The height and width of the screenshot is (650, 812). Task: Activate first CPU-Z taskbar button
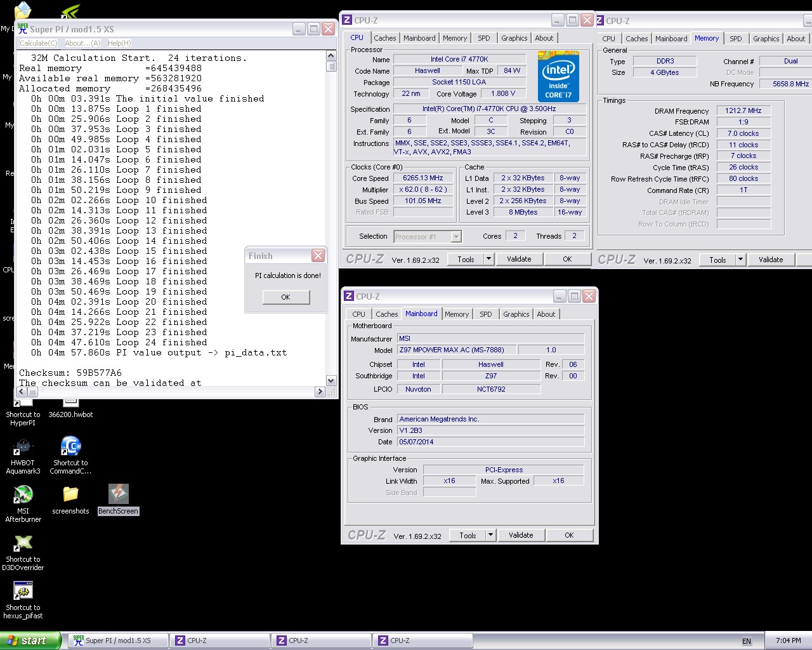coord(219,640)
